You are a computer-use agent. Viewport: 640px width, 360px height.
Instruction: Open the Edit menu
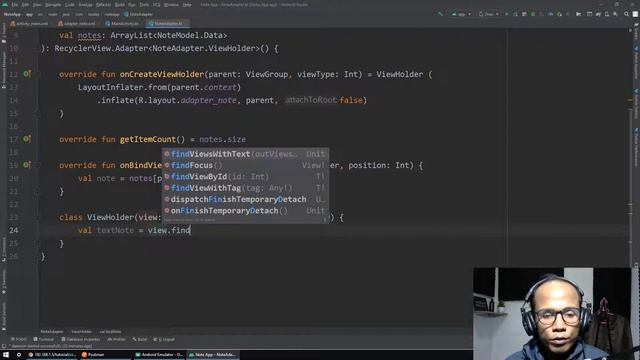(25, 4)
